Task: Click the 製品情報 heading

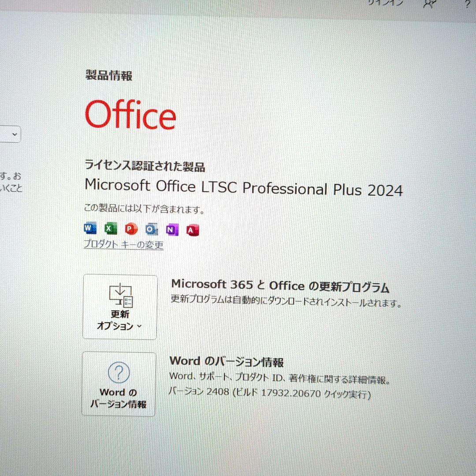Action: coord(109,76)
